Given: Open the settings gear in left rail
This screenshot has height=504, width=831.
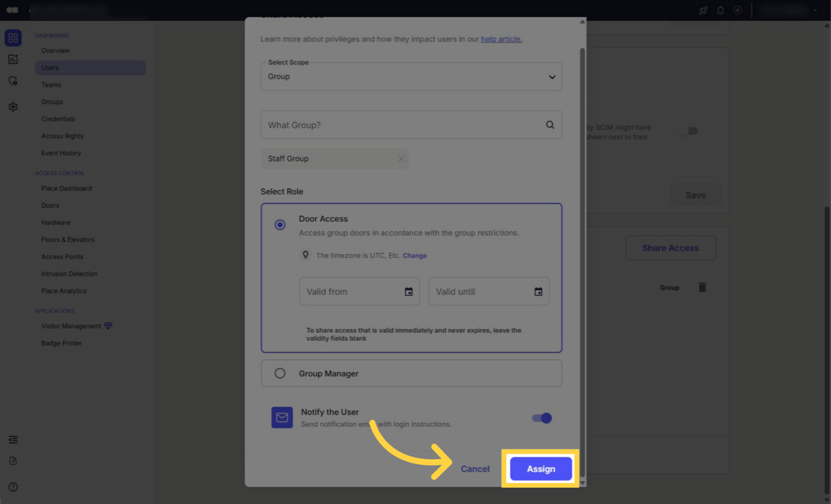Looking at the screenshot, I should pos(13,106).
